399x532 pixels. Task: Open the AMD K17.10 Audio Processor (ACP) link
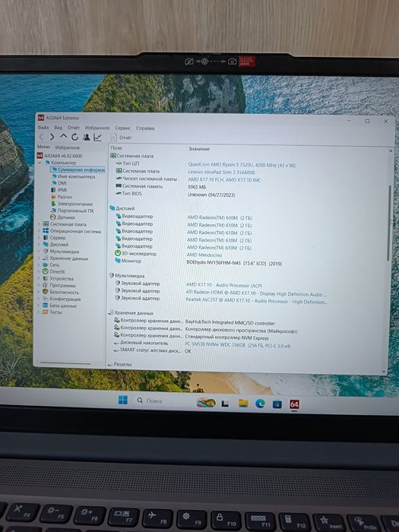(224, 285)
